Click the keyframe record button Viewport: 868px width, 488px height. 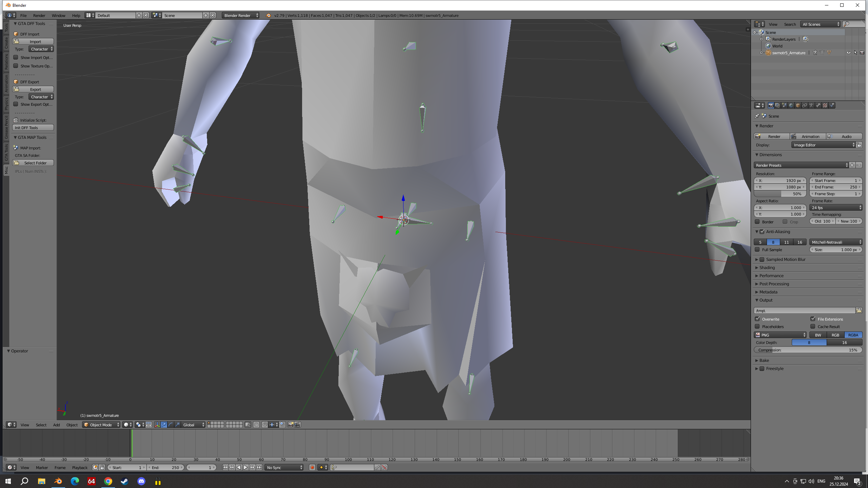click(x=312, y=467)
